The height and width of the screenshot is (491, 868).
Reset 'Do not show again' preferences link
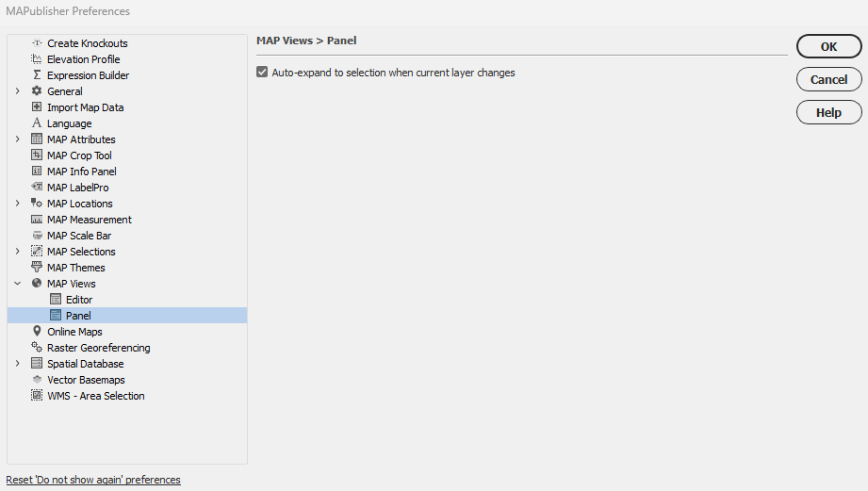click(x=93, y=480)
